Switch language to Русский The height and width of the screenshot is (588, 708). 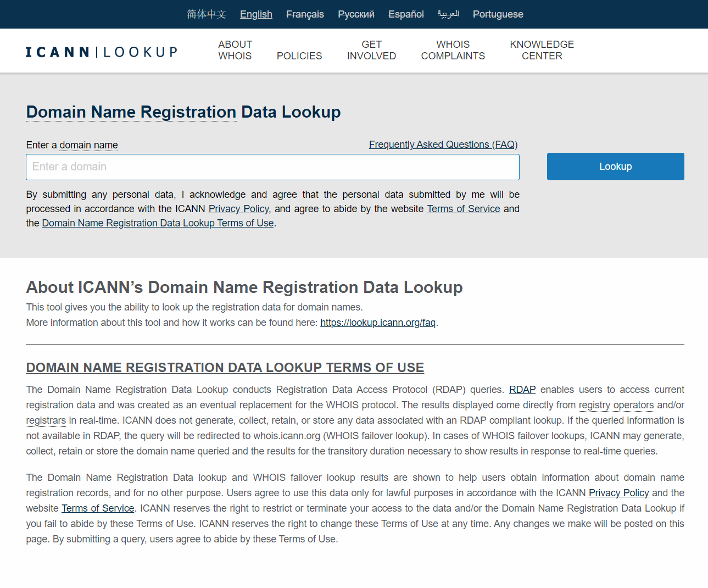pyautogui.click(x=356, y=14)
